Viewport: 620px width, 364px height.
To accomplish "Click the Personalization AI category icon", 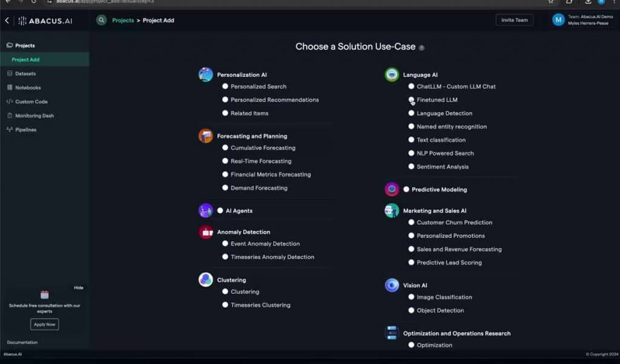I will pyautogui.click(x=206, y=74).
